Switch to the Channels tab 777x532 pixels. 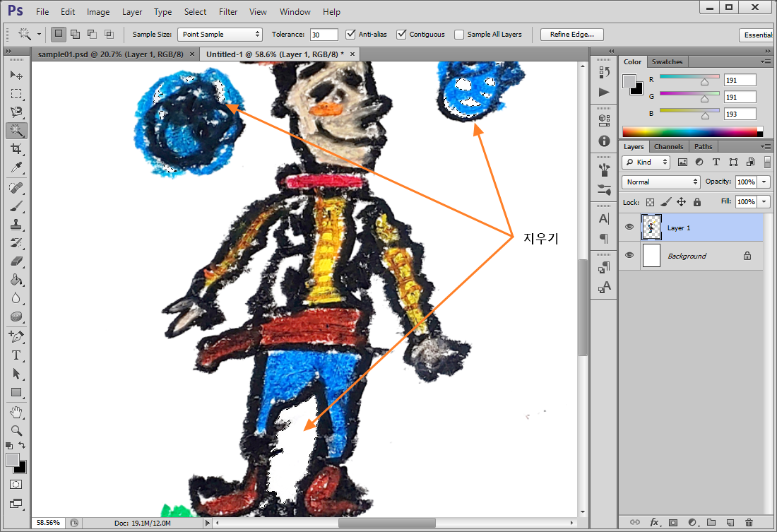(x=668, y=147)
